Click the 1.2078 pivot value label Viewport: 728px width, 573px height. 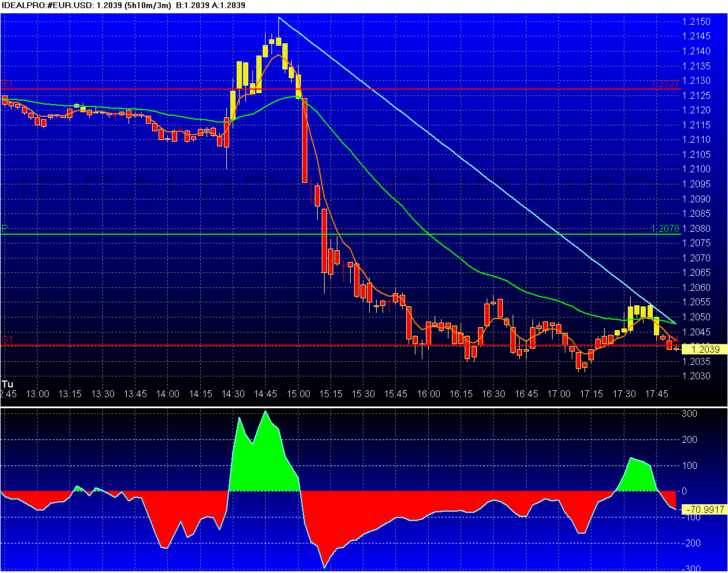tap(665, 228)
